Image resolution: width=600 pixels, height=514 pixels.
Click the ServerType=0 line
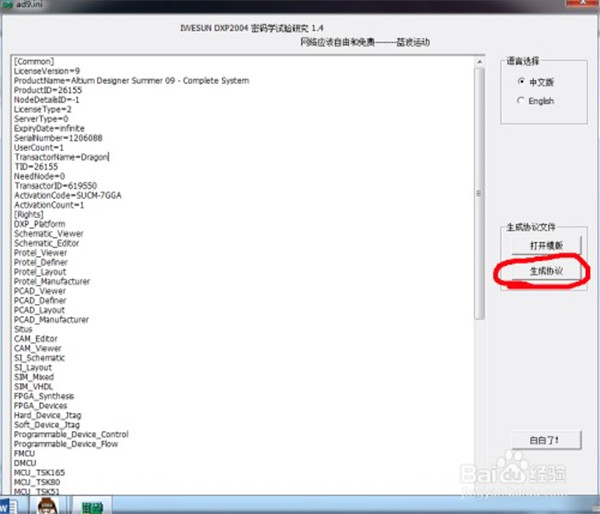41,119
